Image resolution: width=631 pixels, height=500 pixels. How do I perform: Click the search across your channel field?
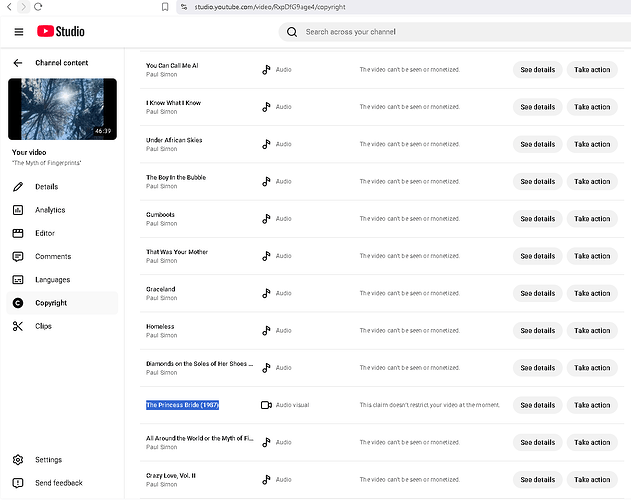[450, 32]
